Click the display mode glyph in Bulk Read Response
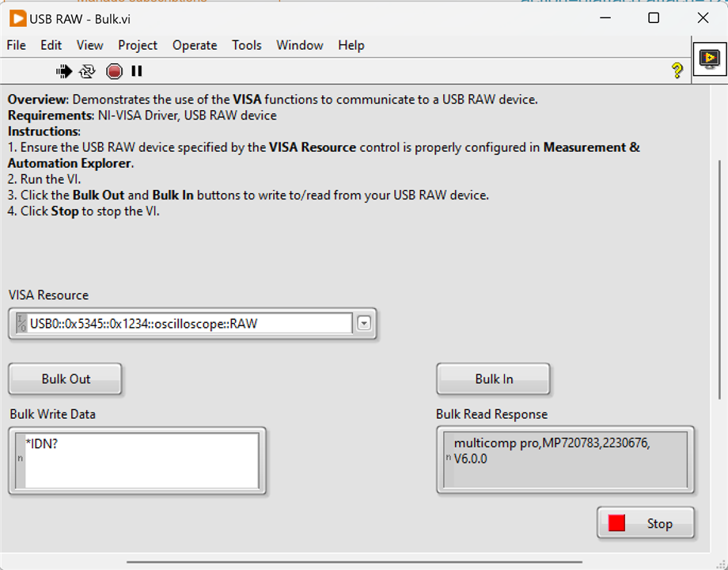The width and height of the screenshot is (728, 570). pos(449,458)
